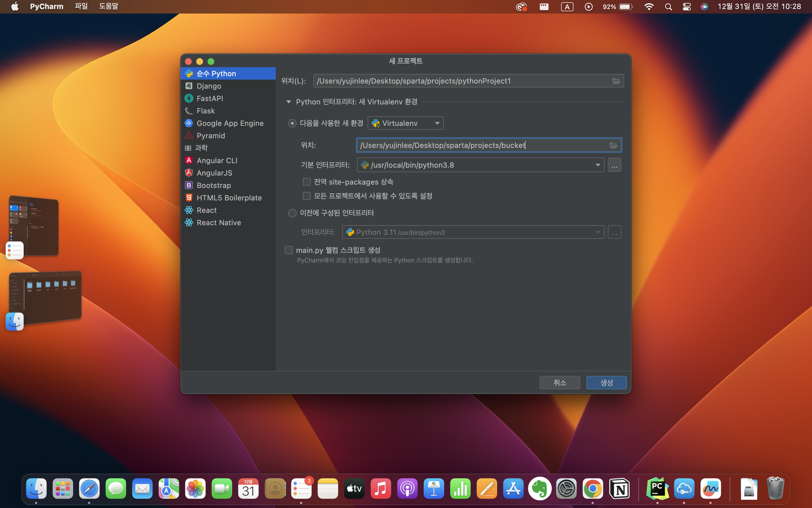The width and height of the screenshot is (812, 508).
Task: Click the 취소 button
Action: point(560,383)
